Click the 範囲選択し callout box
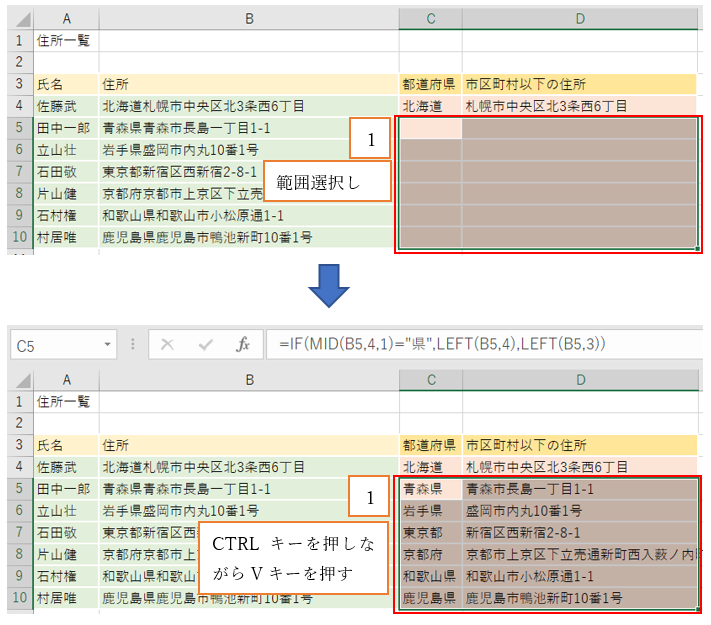 point(326,181)
